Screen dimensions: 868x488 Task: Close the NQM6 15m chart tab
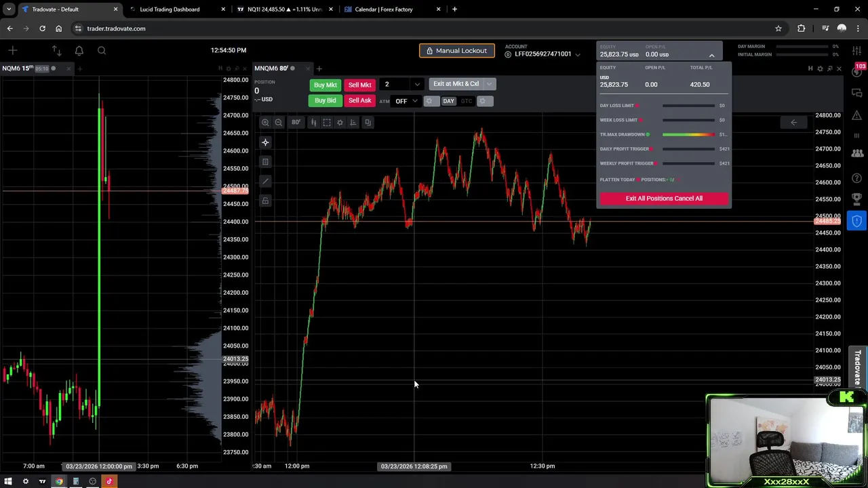(x=68, y=68)
